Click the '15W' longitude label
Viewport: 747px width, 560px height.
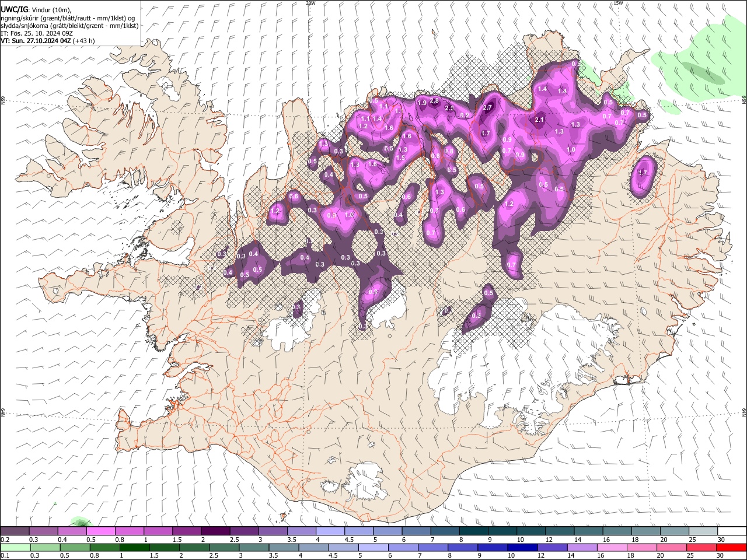[x=618, y=3]
